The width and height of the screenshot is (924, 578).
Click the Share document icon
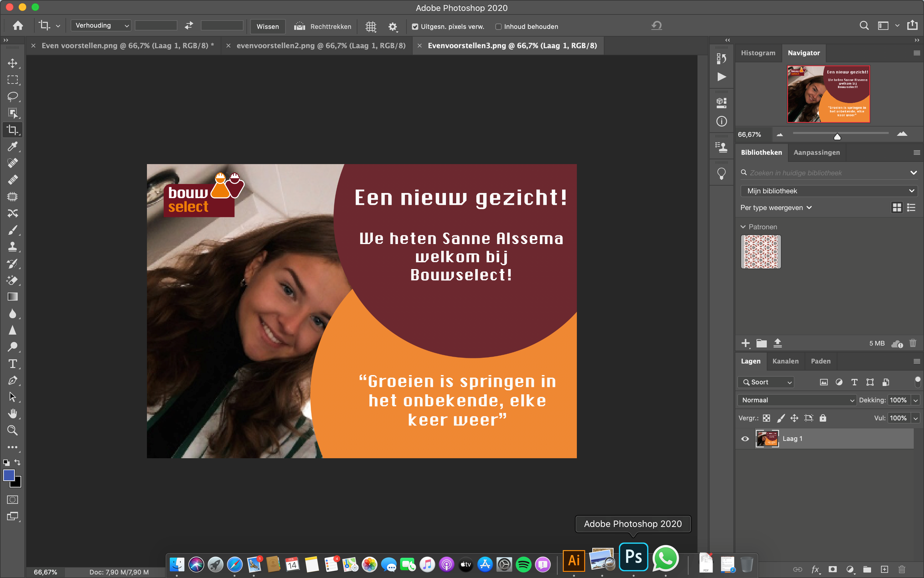click(912, 25)
